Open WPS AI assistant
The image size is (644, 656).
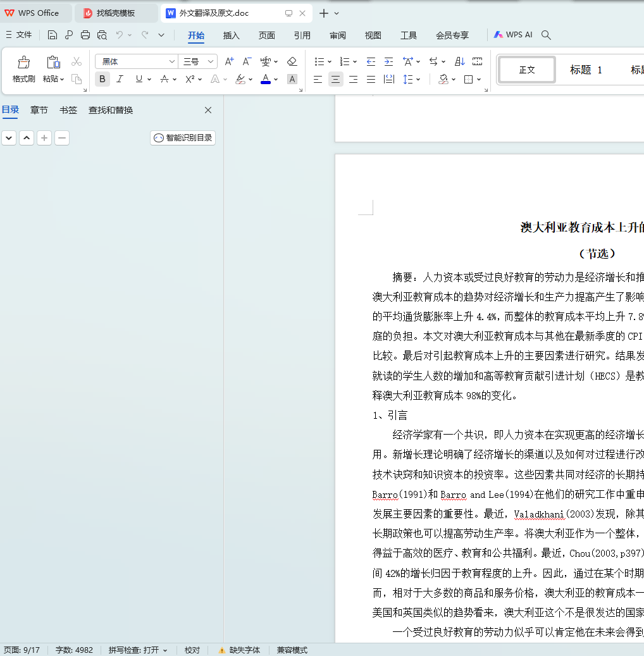(513, 35)
